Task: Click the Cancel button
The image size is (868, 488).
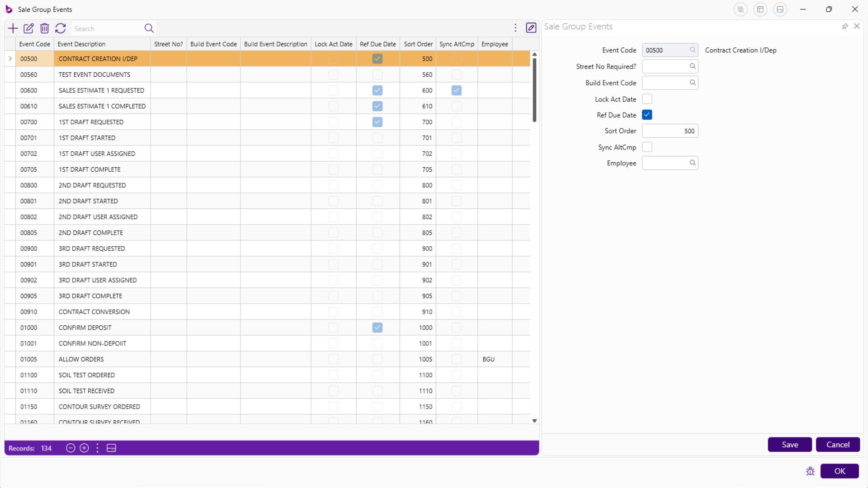Action: pos(838,445)
